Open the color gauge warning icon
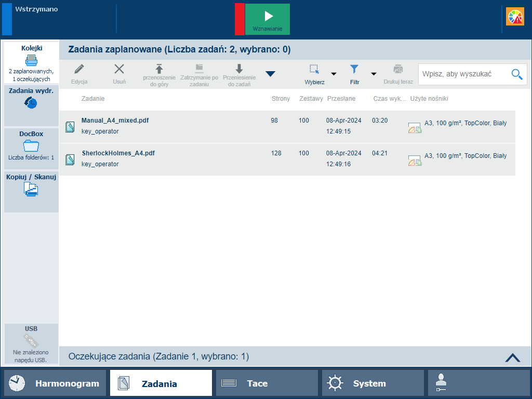Screen dimensions: 532x399 pos(515,17)
